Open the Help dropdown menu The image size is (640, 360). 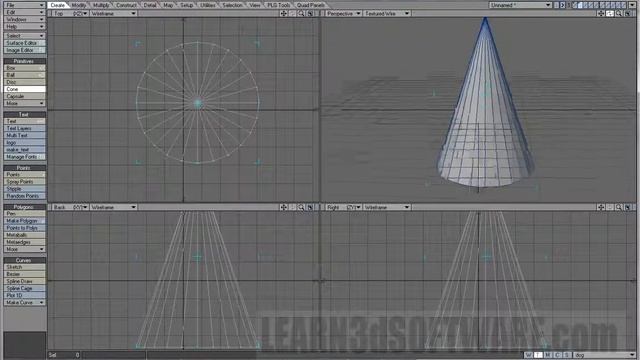24,27
